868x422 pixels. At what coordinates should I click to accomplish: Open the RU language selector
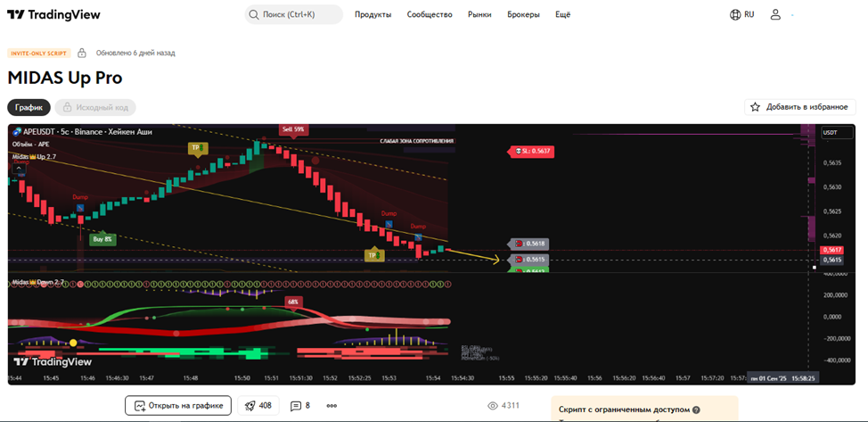[749, 15]
